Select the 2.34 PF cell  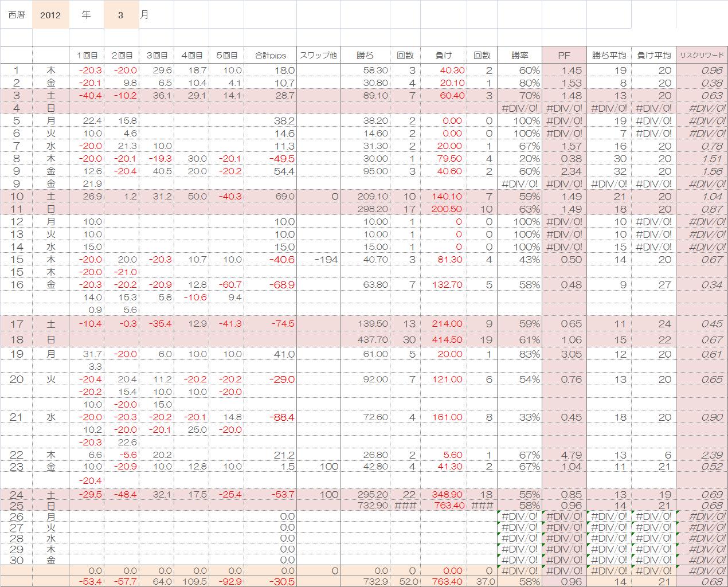[564, 171]
